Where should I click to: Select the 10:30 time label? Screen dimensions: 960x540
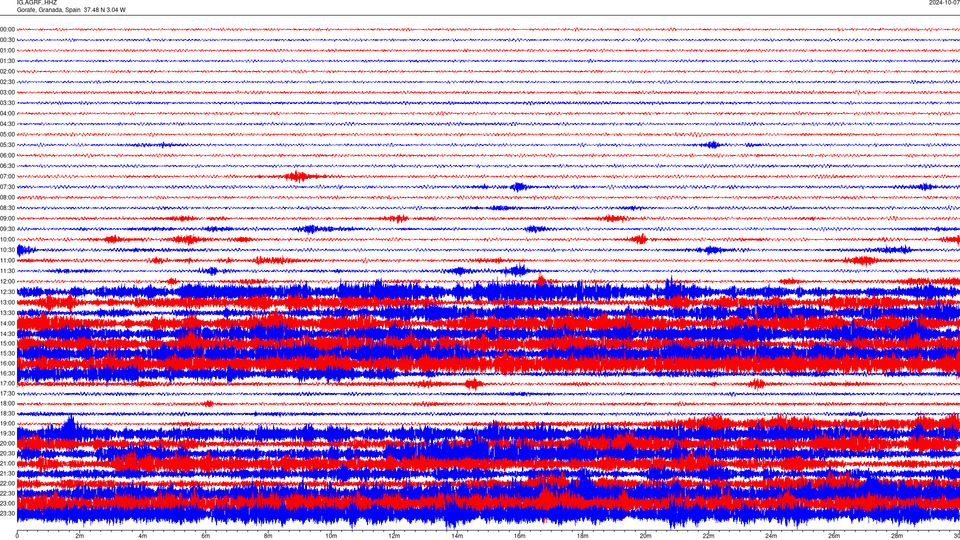coord(7,250)
